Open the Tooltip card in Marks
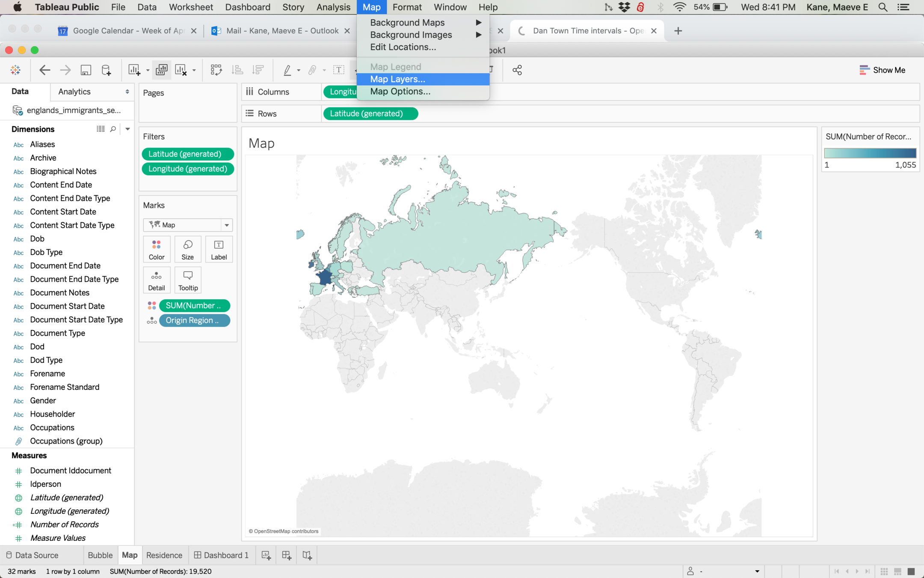The image size is (924, 578). pyautogui.click(x=188, y=280)
